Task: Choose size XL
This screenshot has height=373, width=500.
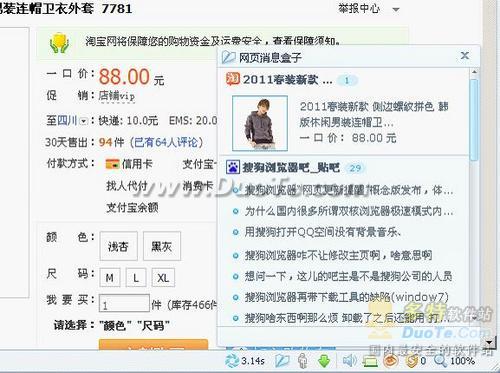Action: [163, 277]
